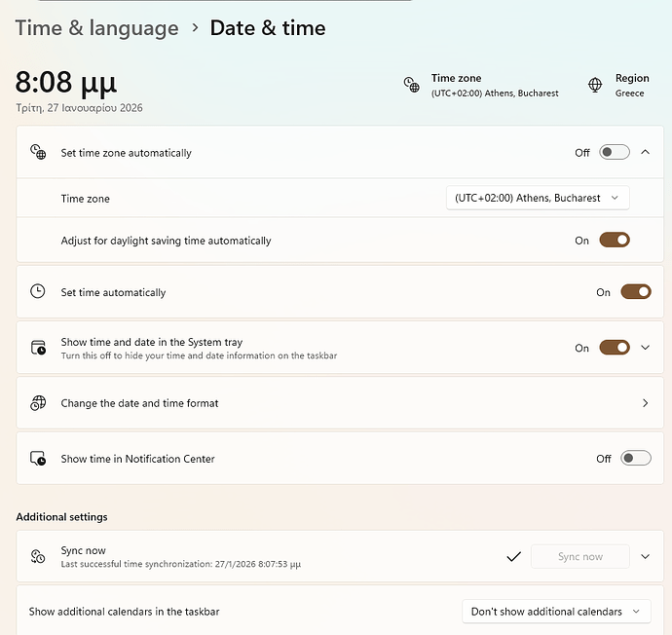
Task: Click the calendar icon for System tray setting
Action: [38, 348]
